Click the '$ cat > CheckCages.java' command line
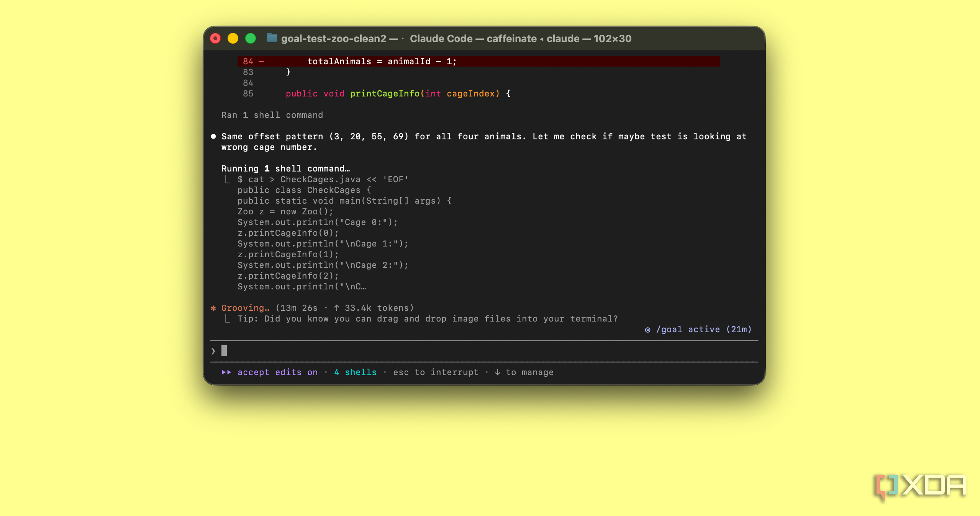This screenshot has width=980, height=516. tap(323, 179)
